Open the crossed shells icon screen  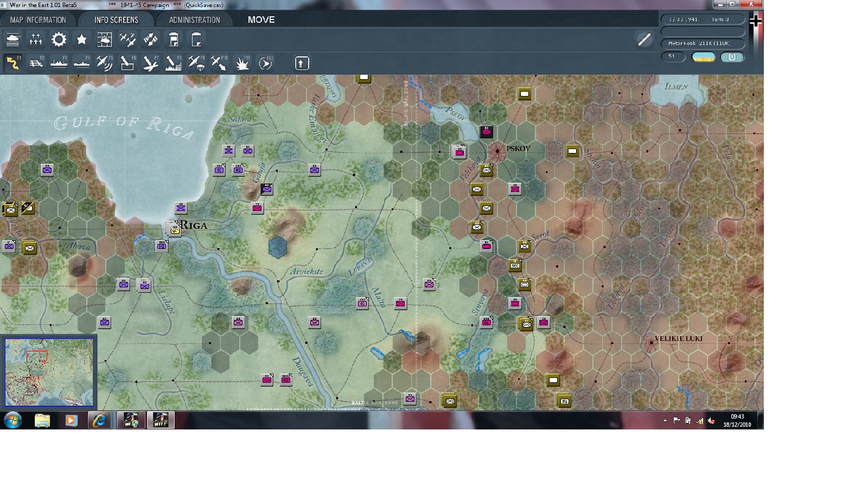(150, 40)
